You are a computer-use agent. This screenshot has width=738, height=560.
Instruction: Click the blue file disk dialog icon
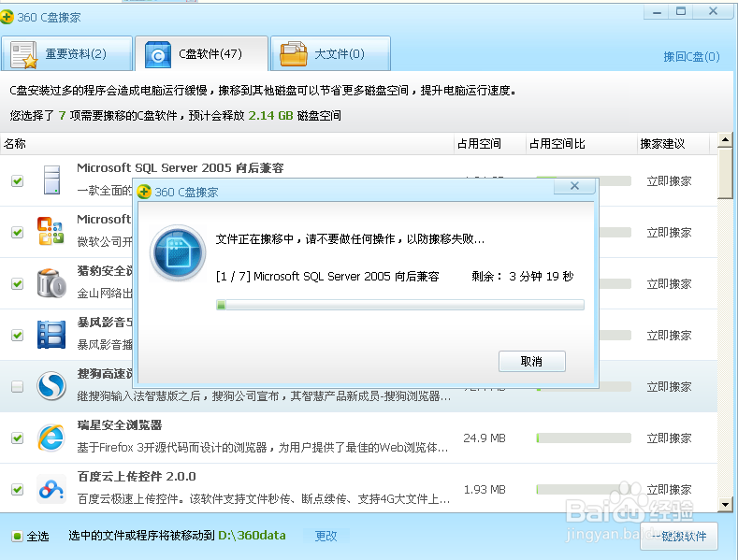pos(178,252)
